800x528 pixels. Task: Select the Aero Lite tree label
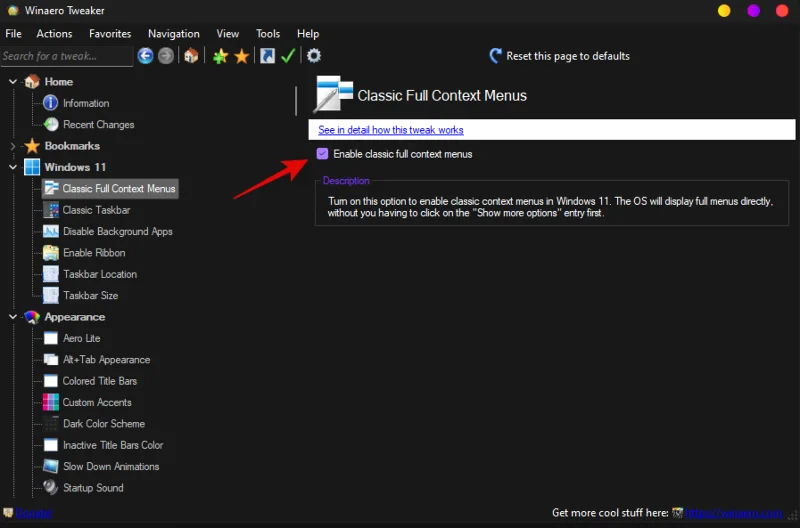pos(82,338)
